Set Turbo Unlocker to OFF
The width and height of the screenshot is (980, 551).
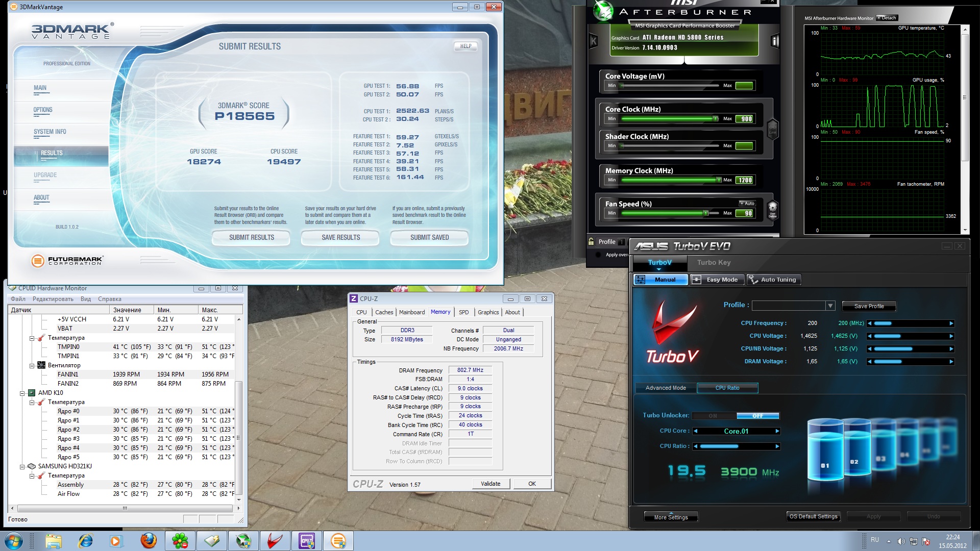click(x=758, y=416)
